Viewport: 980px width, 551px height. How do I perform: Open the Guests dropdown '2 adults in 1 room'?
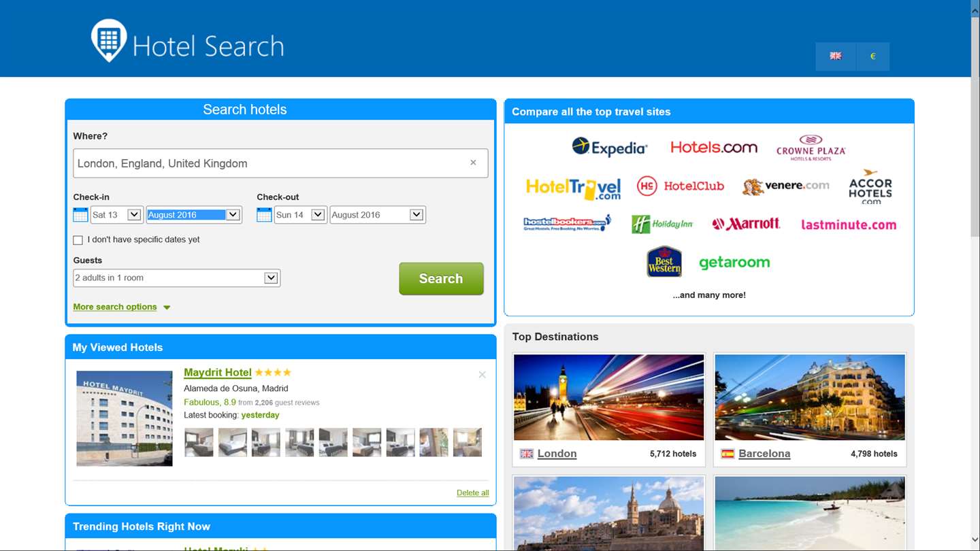[x=177, y=278]
